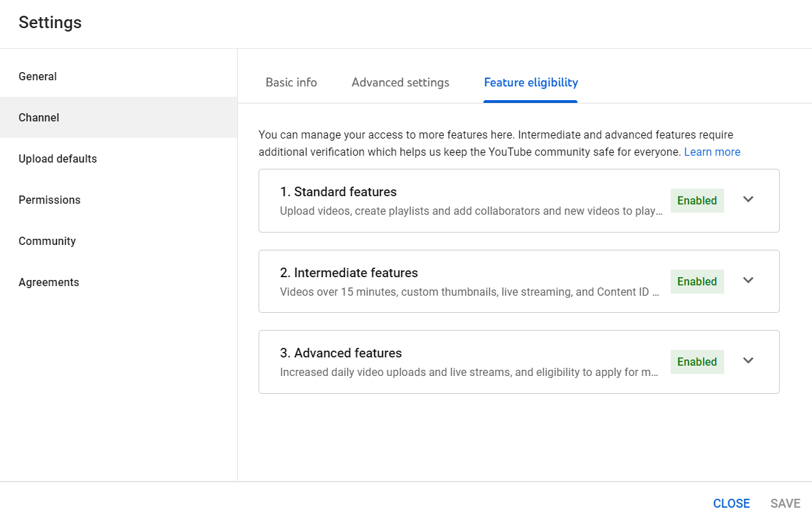The width and height of the screenshot is (812, 518).
Task: Click the "2. Intermediate features" heading
Action: (x=349, y=272)
